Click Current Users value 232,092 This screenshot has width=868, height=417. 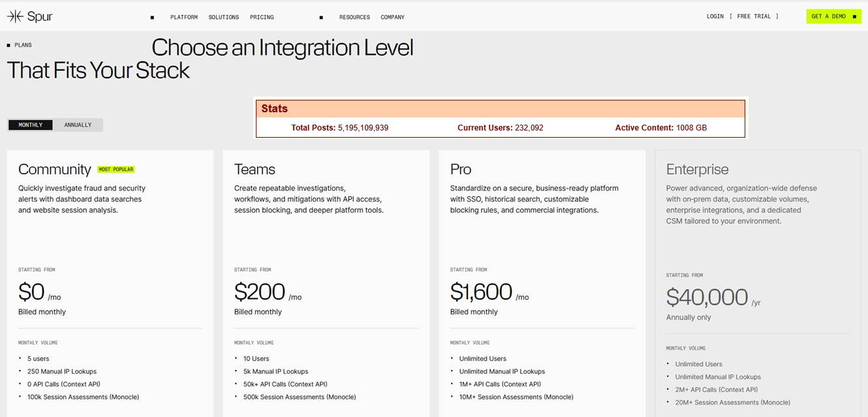[x=529, y=128]
